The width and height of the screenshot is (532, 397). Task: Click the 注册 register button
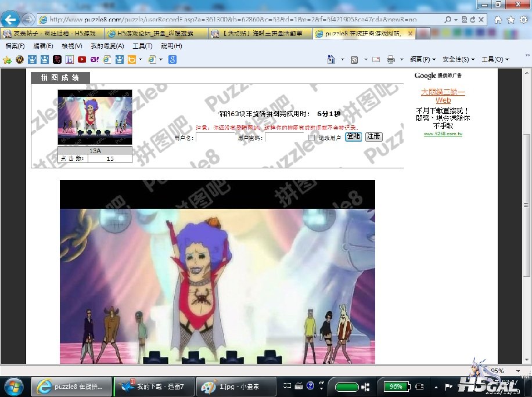coord(374,136)
